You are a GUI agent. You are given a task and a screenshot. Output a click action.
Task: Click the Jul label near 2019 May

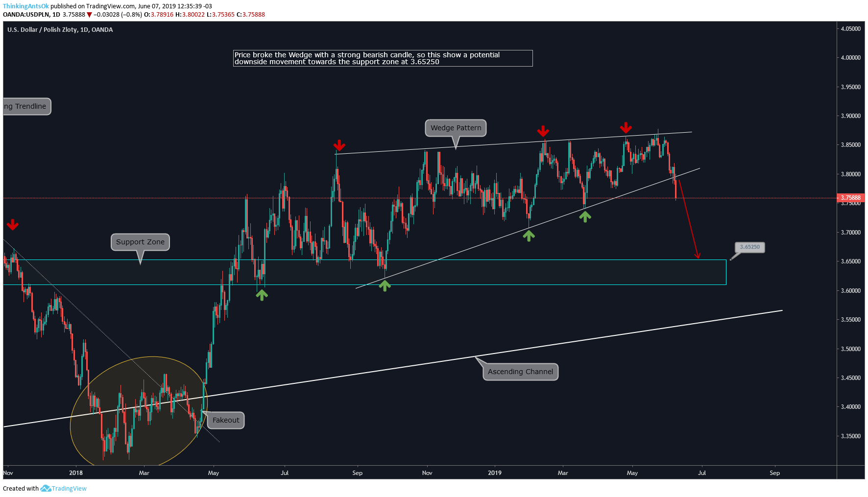[702, 473]
